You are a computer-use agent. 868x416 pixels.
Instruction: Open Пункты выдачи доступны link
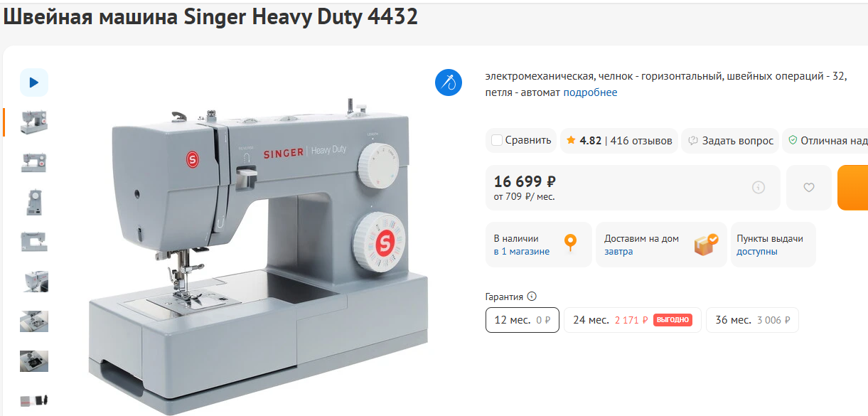[x=770, y=245]
